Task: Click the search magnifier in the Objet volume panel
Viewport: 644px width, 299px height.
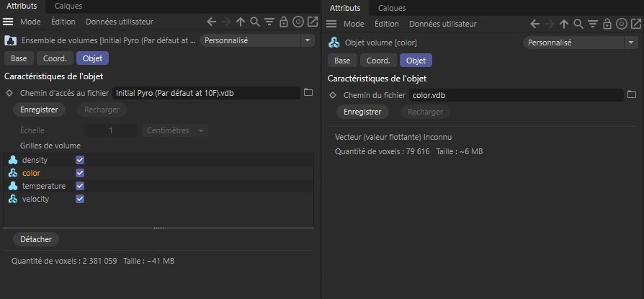Action: pyautogui.click(x=577, y=24)
